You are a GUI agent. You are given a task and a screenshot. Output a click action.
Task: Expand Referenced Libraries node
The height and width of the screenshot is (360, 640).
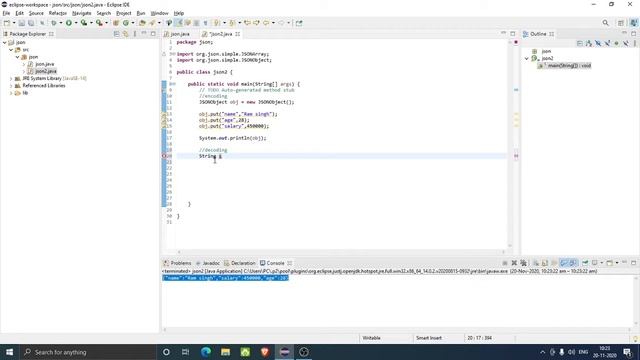[11, 86]
